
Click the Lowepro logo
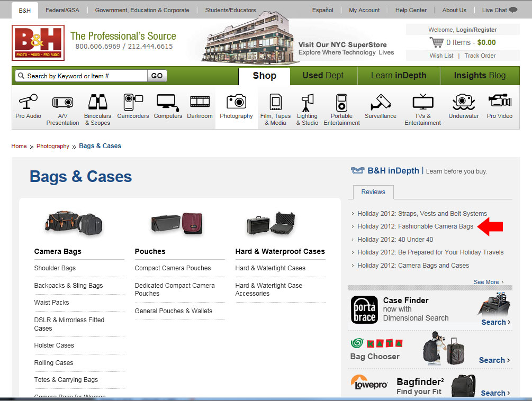(x=369, y=382)
